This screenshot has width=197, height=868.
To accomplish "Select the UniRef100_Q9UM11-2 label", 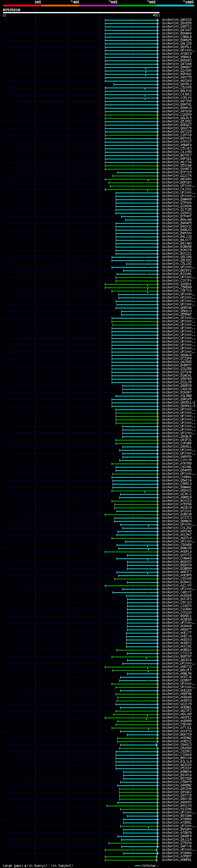I will (179, 403).
